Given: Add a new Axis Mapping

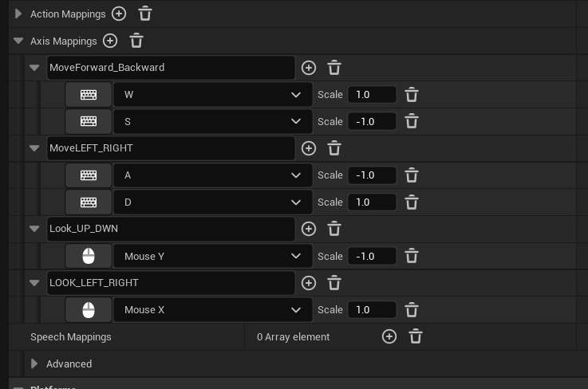Looking at the screenshot, I should click(x=110, y=41).
